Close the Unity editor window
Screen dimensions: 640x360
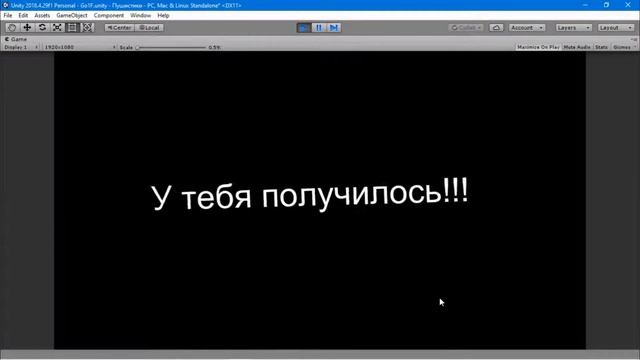coord(628,5)
